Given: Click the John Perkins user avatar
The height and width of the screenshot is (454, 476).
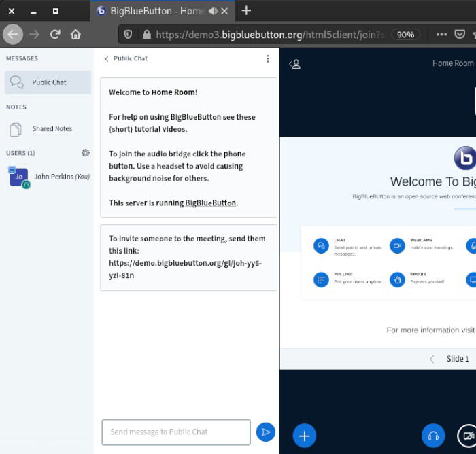Looking at the screenshot, I should click(19, 177).
